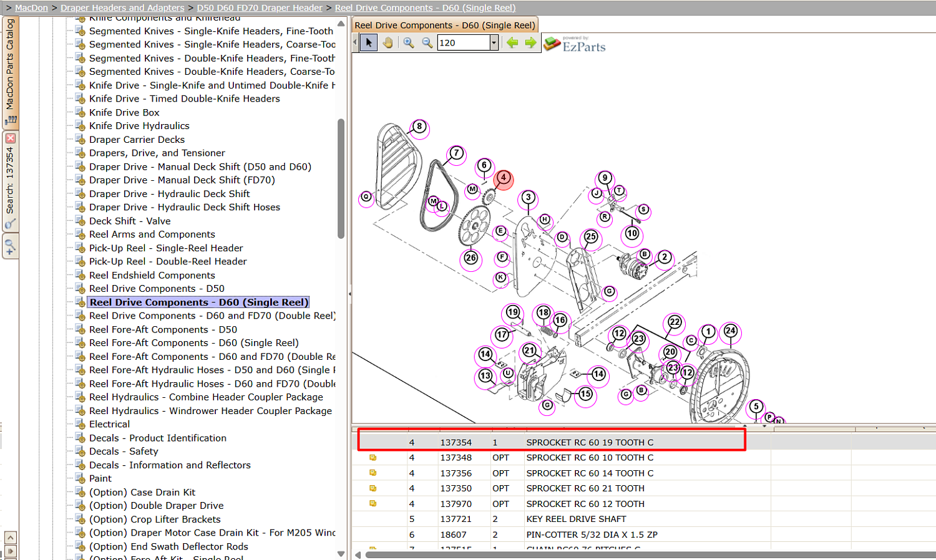The width and height of the screenshot is (936, 560).
Task: Open Reel Endshield Components
Action: (152, 275)
